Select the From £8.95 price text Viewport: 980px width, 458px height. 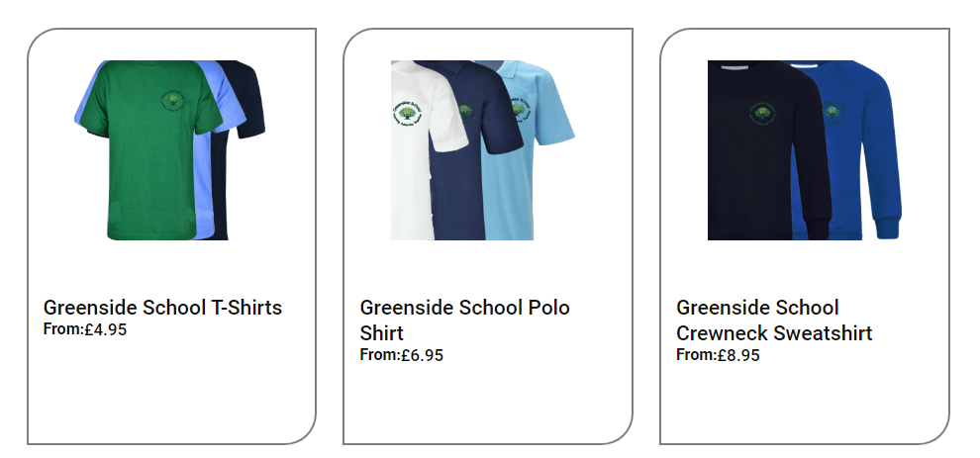click(718, 355)
